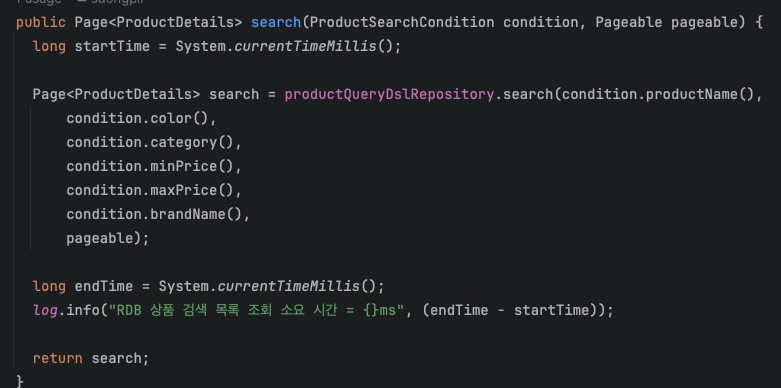
Task: Click the 'condition.color()' argument line
Action: [141, 119]
